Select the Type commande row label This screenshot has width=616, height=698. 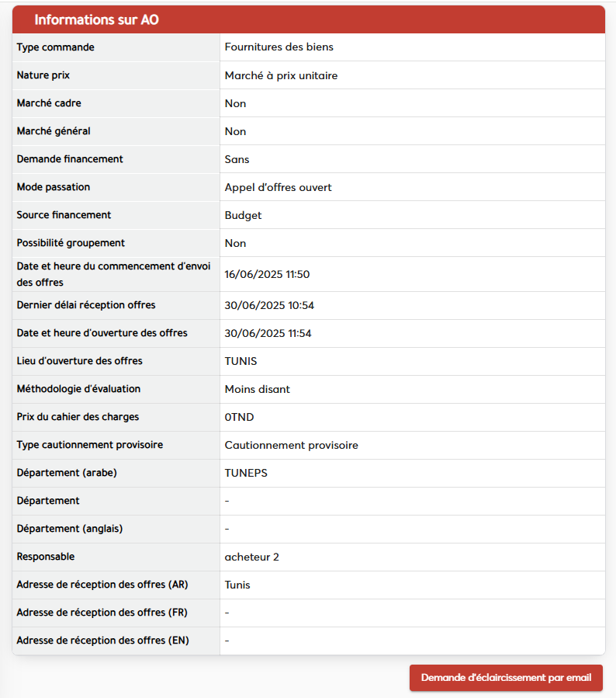tap(56, 47)
